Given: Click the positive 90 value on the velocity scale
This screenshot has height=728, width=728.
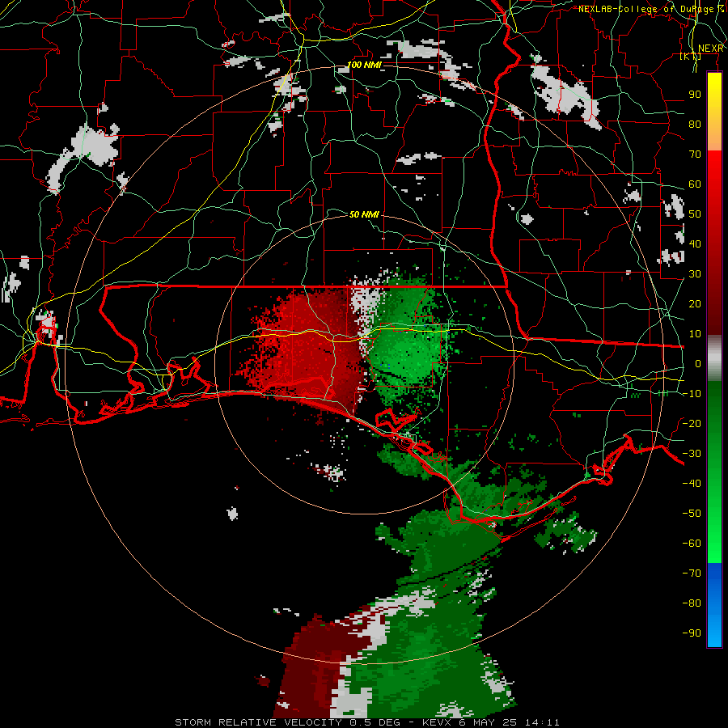Looking at the screenshot, I should click(x=695, y=95).
